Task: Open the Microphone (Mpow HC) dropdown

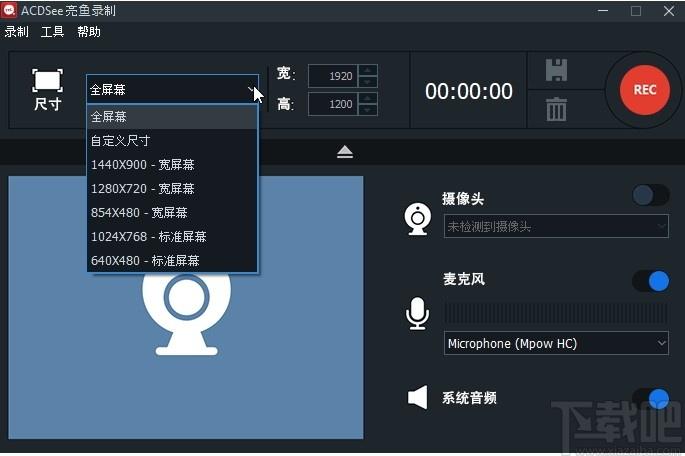Action: 556,343
